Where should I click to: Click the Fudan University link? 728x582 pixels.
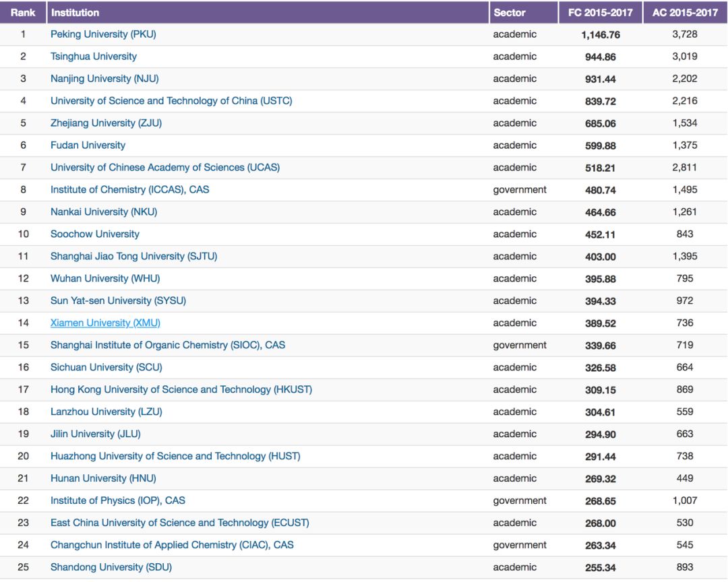pyautogui.click(x=88, y=145)
